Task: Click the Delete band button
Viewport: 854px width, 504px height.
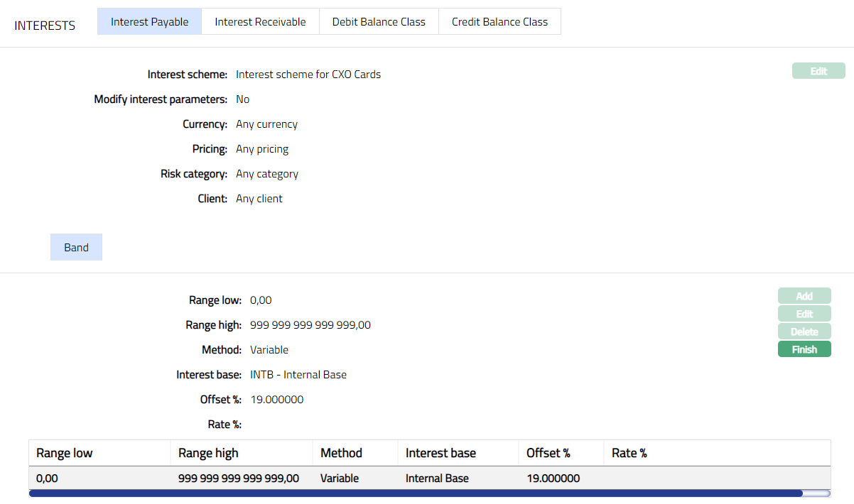Action: pyautogui.click(x=804, y=332)
